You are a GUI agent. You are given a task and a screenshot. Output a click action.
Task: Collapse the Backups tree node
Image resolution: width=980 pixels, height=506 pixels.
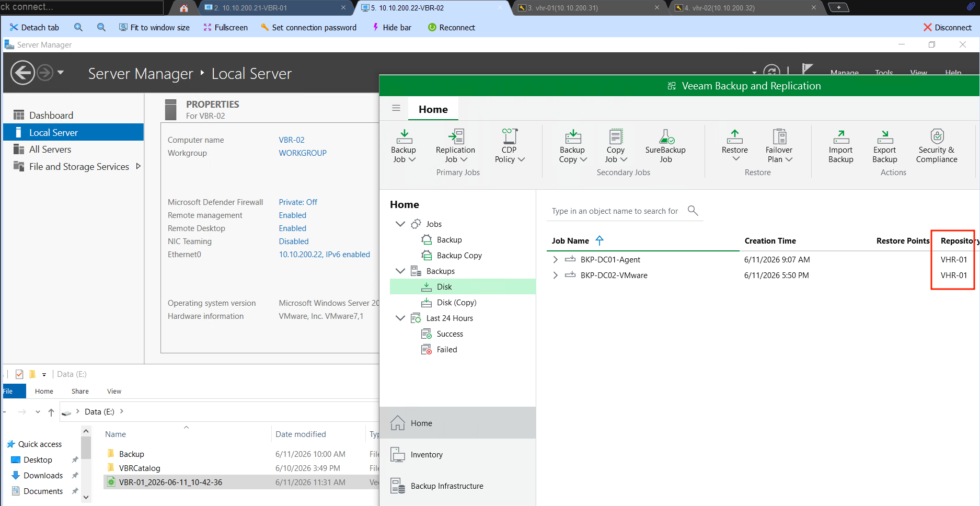pos(400,271)
